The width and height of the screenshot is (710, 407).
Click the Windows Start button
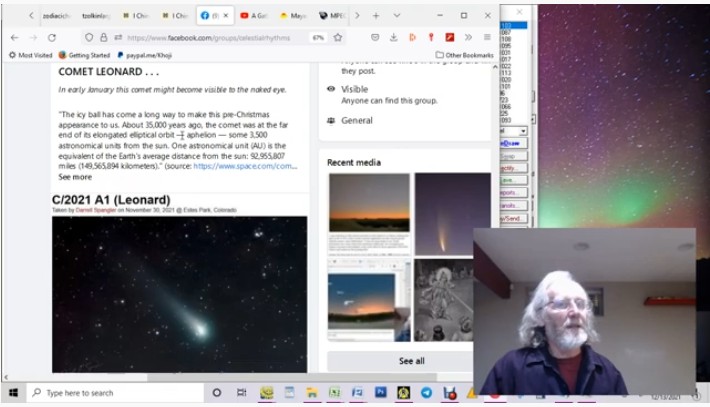14,393
